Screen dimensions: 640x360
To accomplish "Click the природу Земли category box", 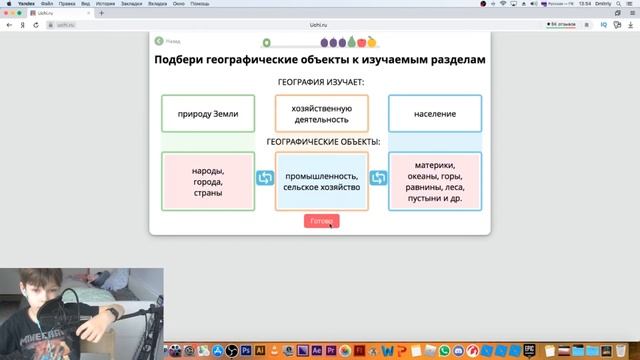I will pyautogui.click(x=208, y=113).
